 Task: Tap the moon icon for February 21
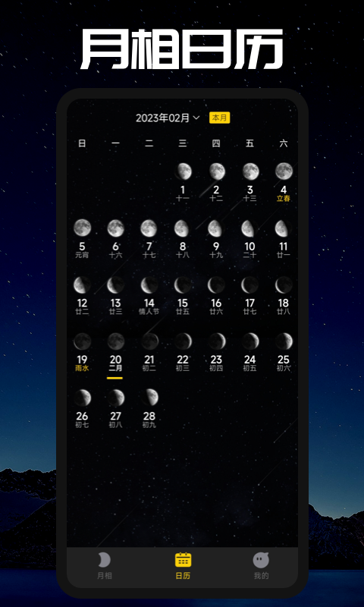coord(149,341)
